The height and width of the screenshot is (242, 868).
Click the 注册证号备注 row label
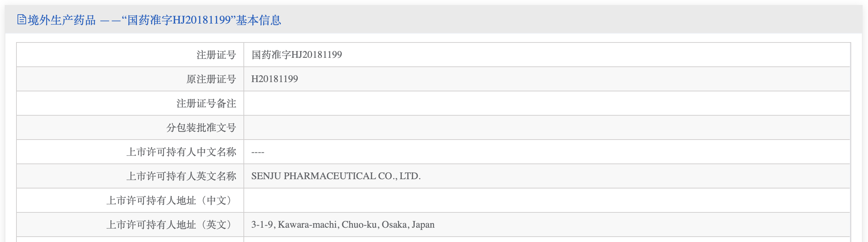(206, 103)
